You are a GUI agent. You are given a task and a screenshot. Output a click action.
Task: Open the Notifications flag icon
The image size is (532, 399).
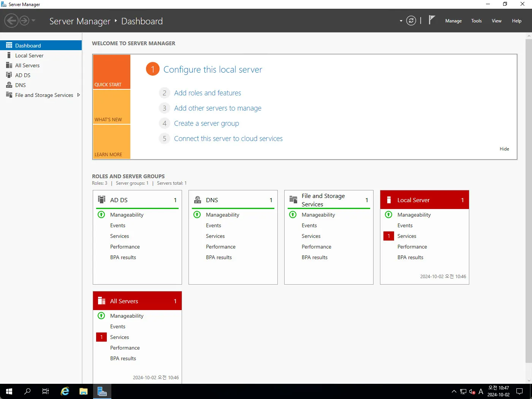(432, 20)
